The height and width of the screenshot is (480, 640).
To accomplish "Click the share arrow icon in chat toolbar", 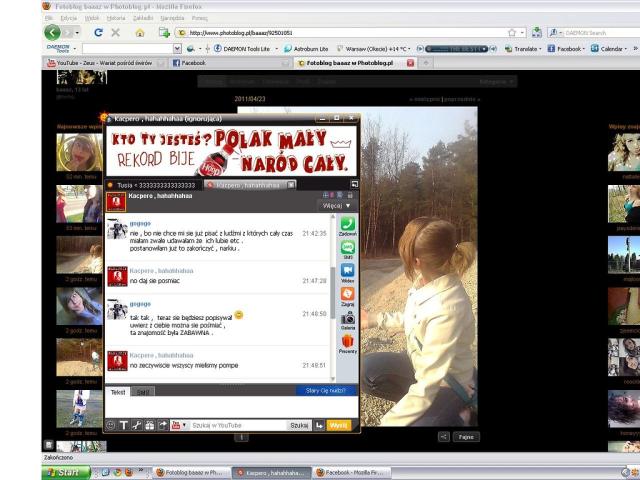I will pos(163,425).
